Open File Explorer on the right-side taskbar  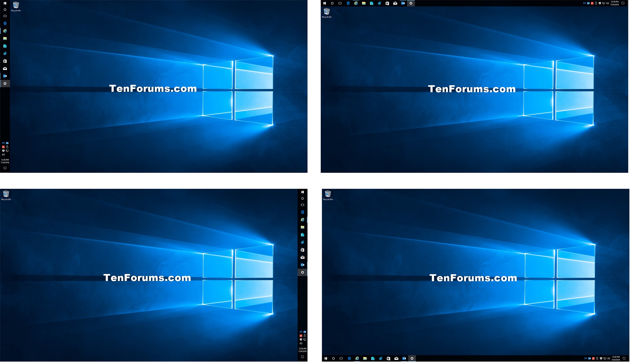coord(302,227)
